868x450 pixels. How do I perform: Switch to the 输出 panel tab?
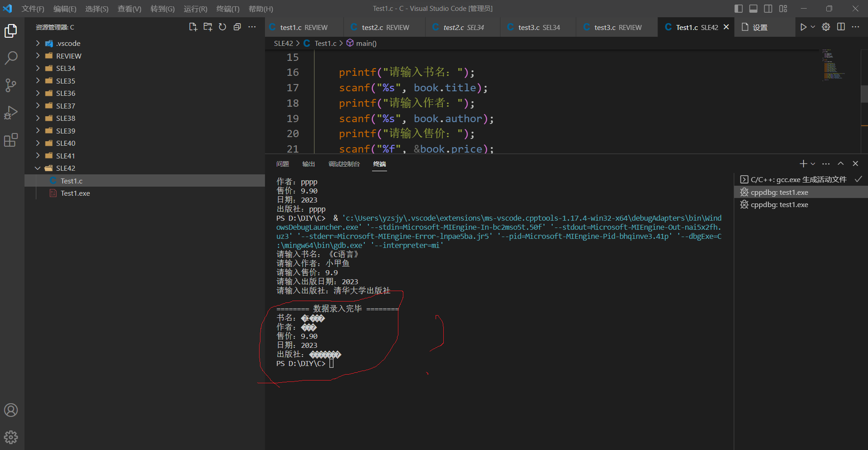point(309,164)
